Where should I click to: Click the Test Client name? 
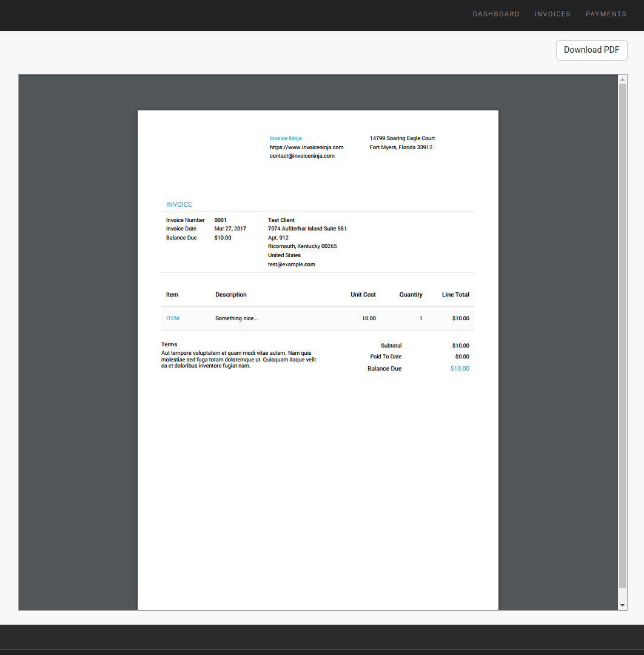[x=281, y=220]
